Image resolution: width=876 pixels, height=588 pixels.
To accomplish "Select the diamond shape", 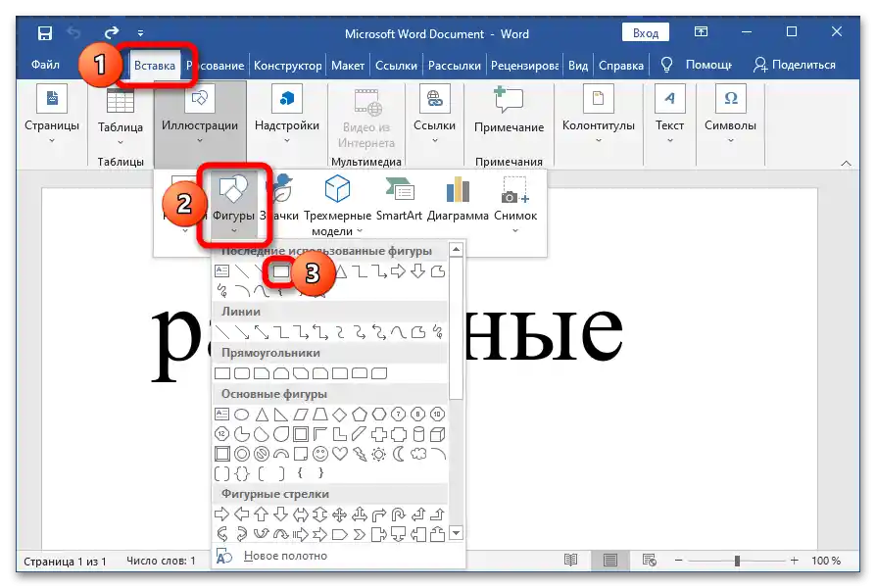I will tap(340, 415).
